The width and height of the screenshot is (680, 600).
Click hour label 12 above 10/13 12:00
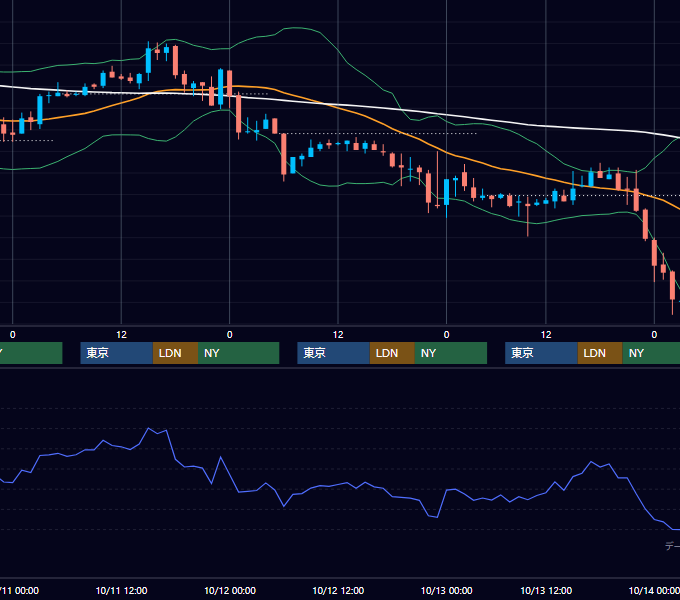(x=546, y=335)
